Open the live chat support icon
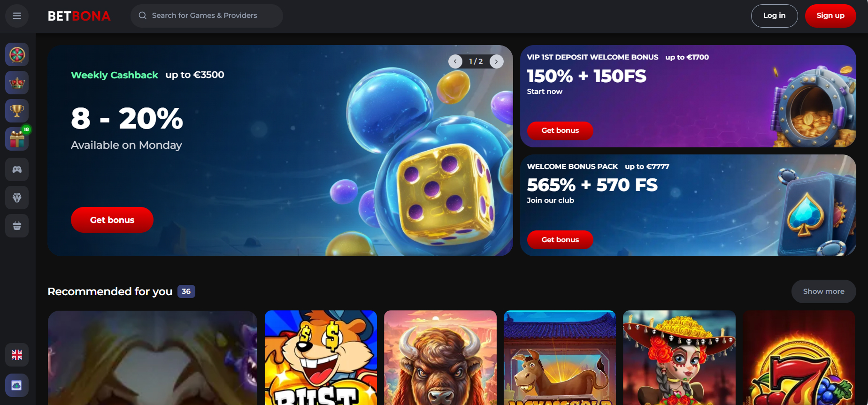The width and height of the screenshot is (868, 405). pyautogui.click(x=17, y=385)
